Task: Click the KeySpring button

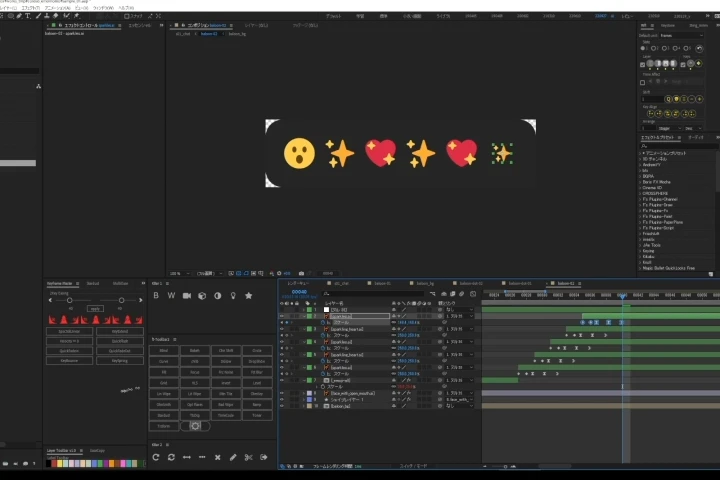Action: [x=120, y=361]
